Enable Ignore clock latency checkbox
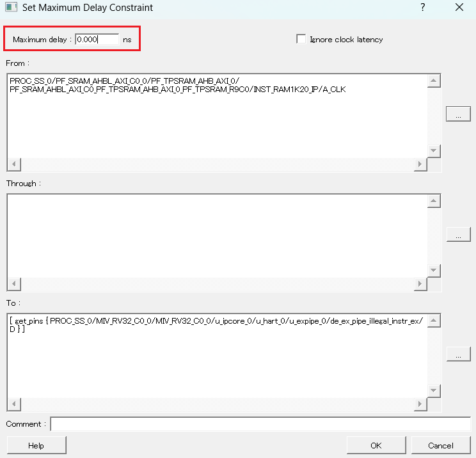Screen dimensions: 476x458 coord(301,40)
